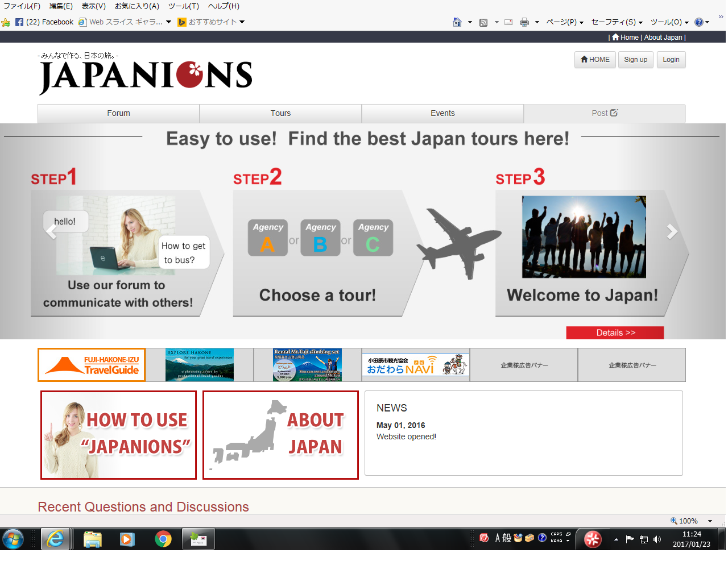The image size is (728, 582).
Task: Go to next slide with right arrow
Action: (x=672, y=231)
